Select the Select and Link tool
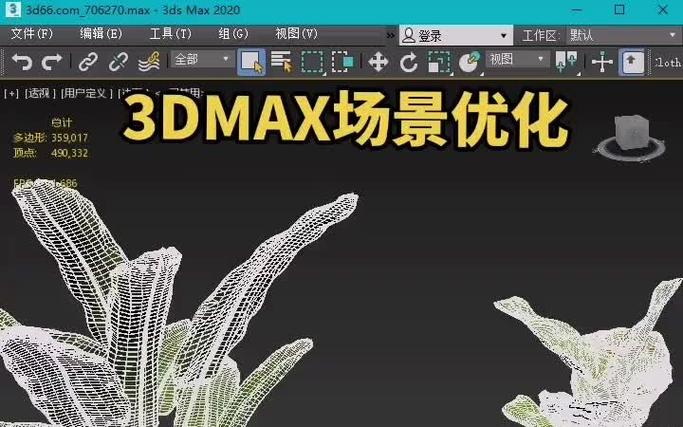 point(88,61)
